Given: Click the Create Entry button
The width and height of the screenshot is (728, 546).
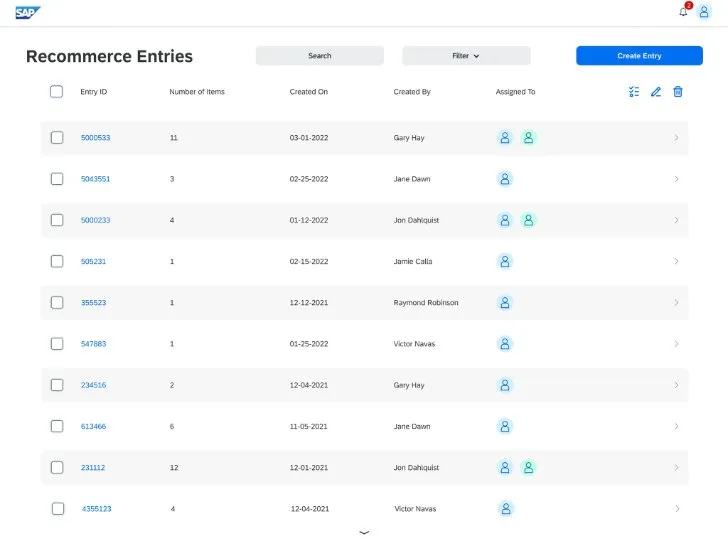Looking at the screenshot, I should 639,56.
